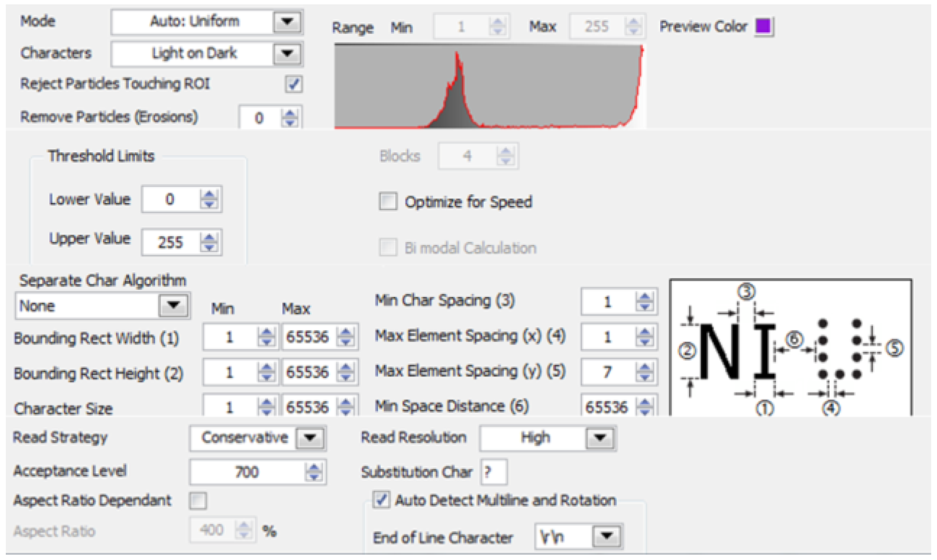Click the Min Char Spacing stepper
Image resolution: width=937 pixels, height=560 pixels.
pos(644,302)
